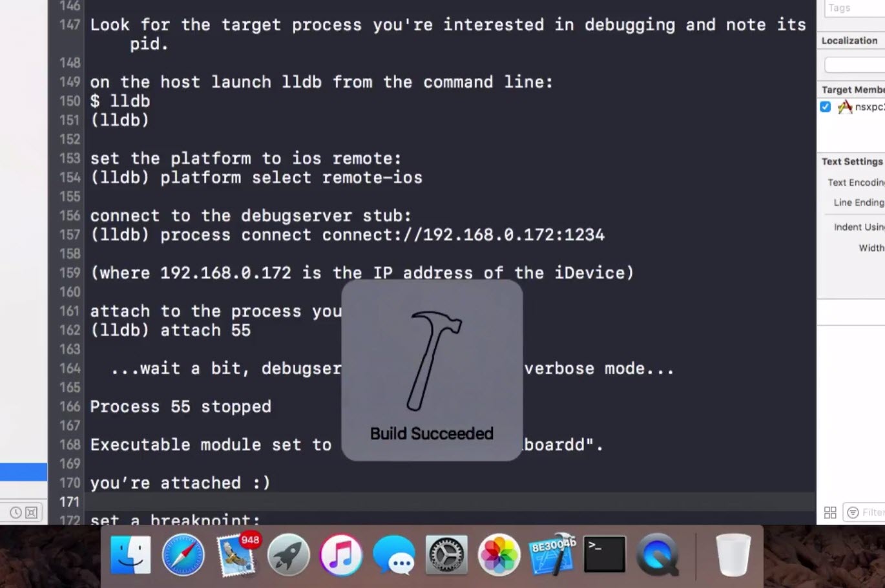
Task: Open Xcode from the Dock
Action: click(554, 554)
